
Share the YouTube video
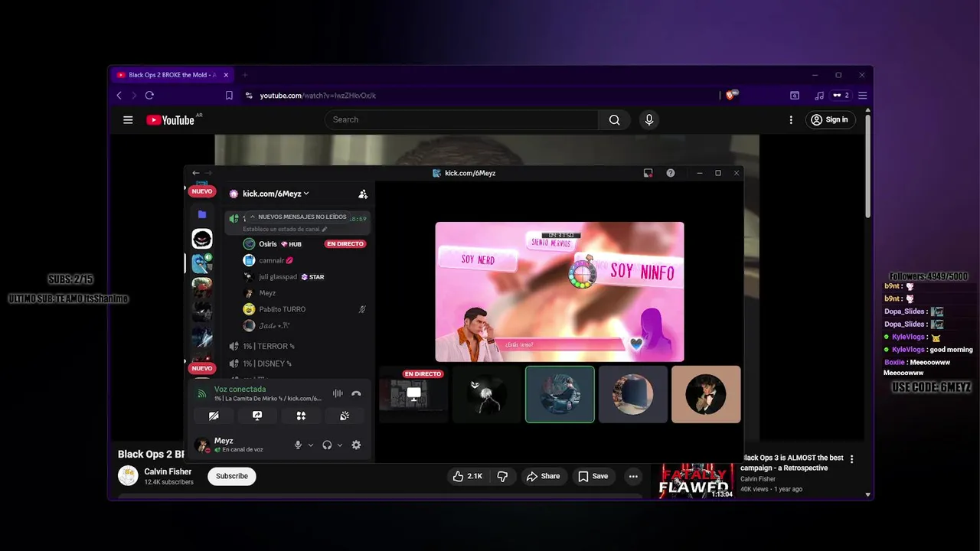click(543, 476)
